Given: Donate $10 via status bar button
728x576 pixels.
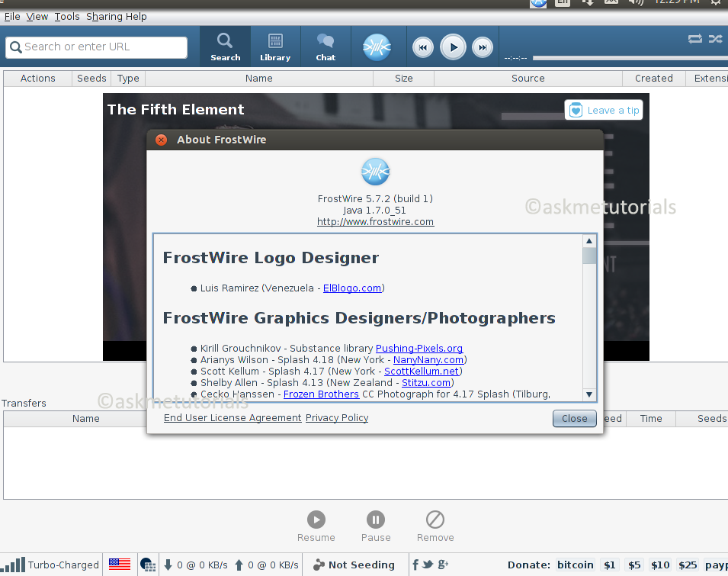Looking at the screenshot, I should [x=660, y=565].
